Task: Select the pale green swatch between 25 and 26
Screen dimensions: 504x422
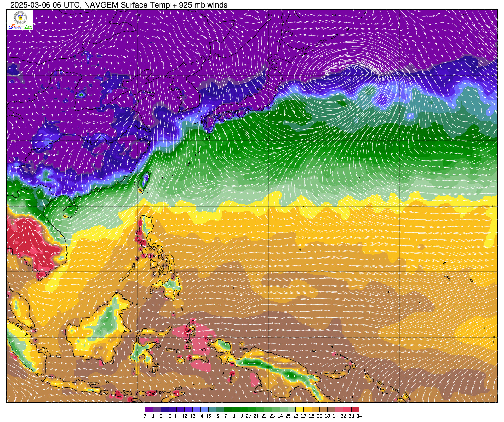Action: pos(292,410)
